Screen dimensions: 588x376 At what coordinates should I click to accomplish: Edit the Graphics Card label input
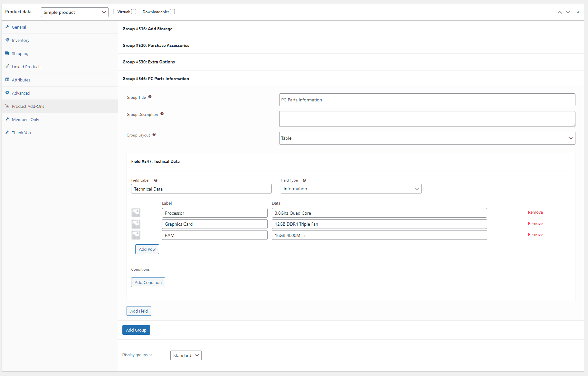tap(215, 224)
